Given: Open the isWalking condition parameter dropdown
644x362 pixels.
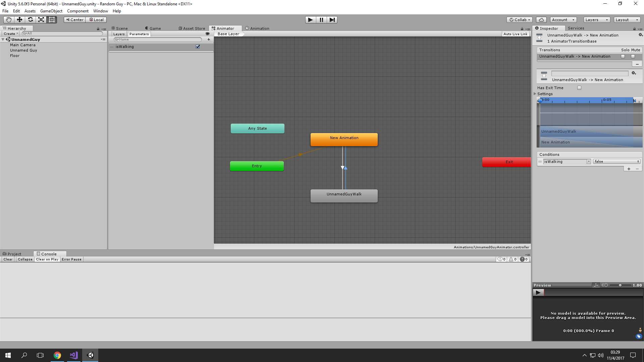Looking at the screenshot, I should coord(567,162).
